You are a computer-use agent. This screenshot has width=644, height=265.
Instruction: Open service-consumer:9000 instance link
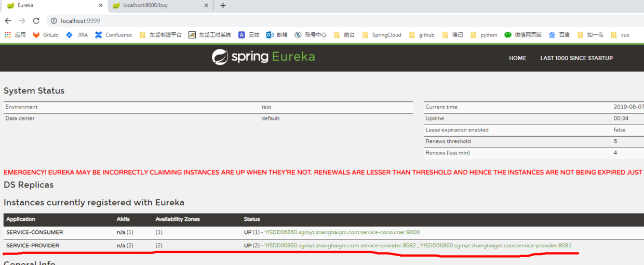(342, 232)
